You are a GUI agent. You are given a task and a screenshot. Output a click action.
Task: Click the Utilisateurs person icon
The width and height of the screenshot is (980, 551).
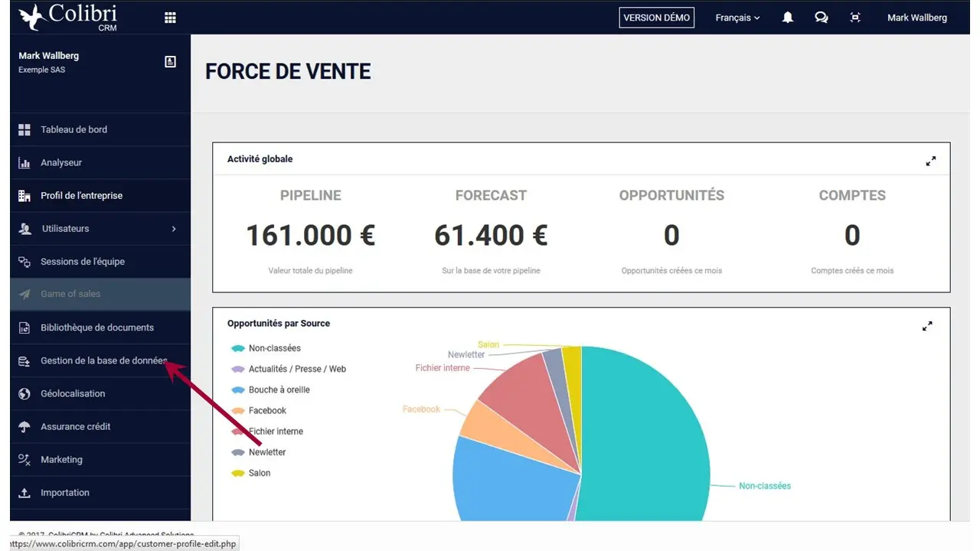click(x=25, y=229)
